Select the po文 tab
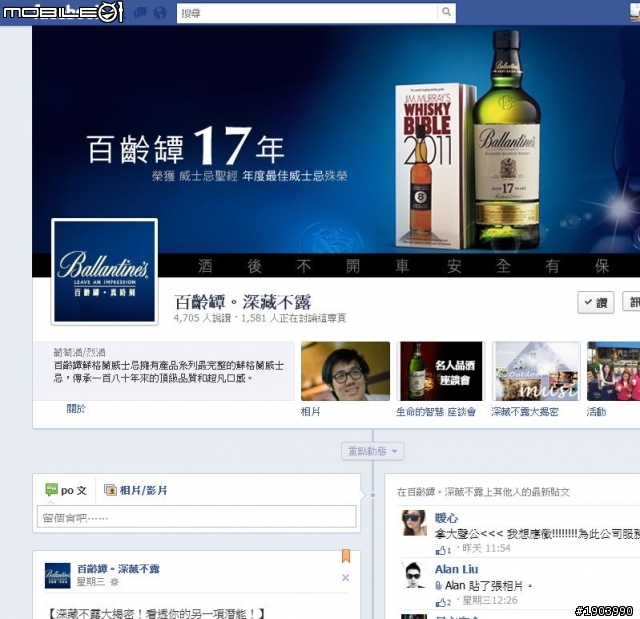This screenshot has width=640, height=619. [66, 490]
